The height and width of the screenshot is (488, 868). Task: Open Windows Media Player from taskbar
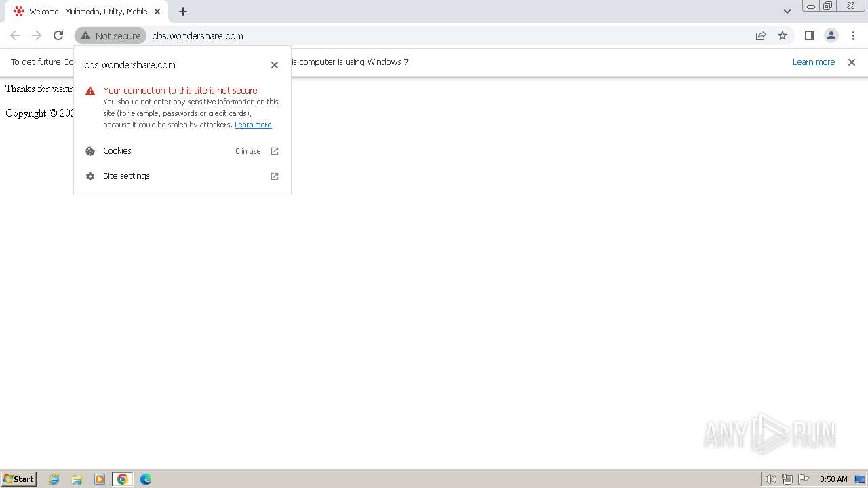pos(100,479)
